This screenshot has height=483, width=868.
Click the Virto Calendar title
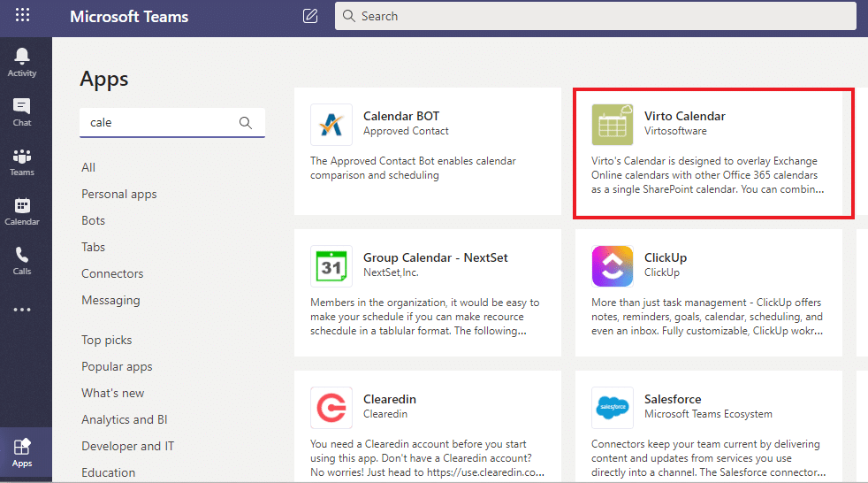pyautogui.click(x=685, y=116)
